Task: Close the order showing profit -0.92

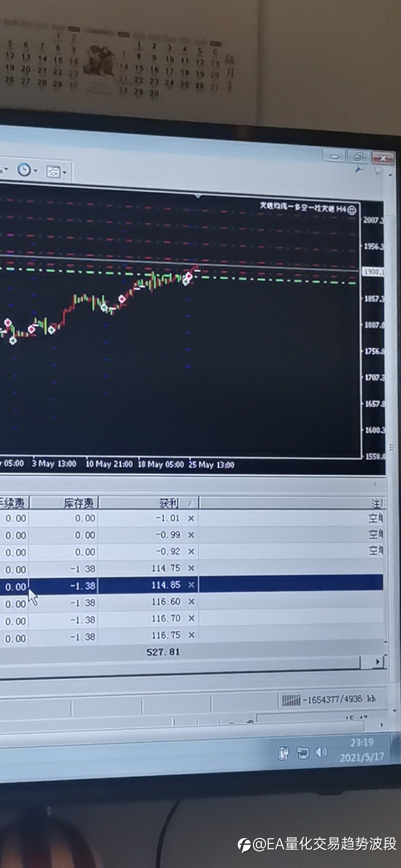Action: pos(191,552)
